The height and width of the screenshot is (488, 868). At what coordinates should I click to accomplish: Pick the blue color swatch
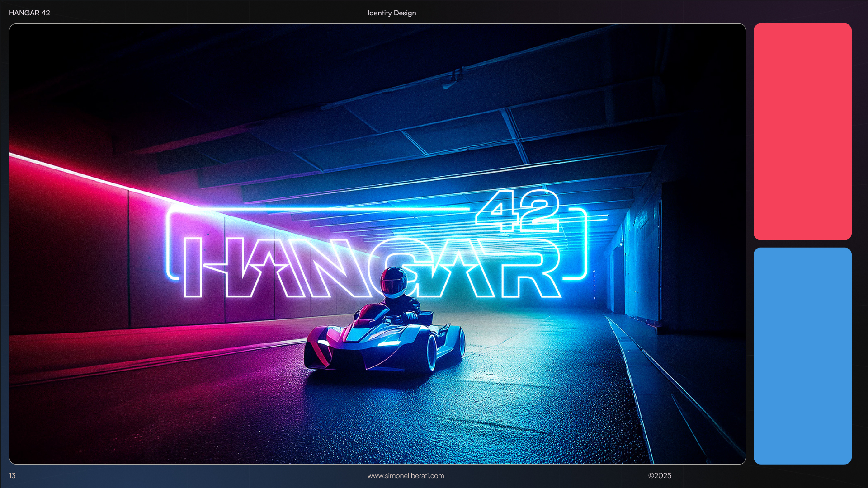pyautogui.click(x=802, y=356)
